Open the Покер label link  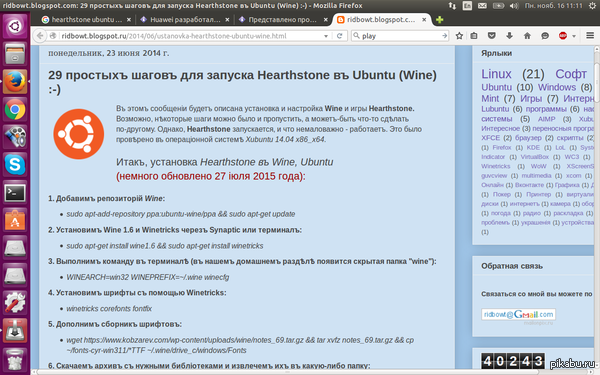pyautogui.click(x=502, y=194)
